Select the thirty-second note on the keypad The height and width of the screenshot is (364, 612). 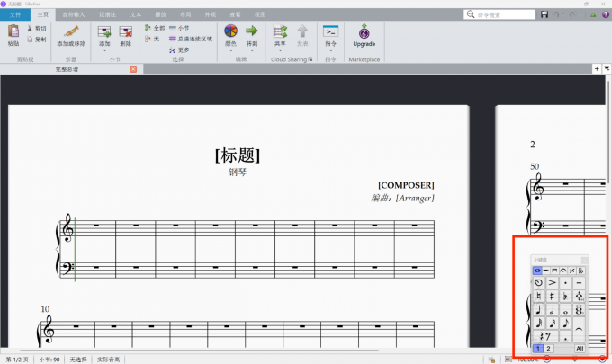539,323
